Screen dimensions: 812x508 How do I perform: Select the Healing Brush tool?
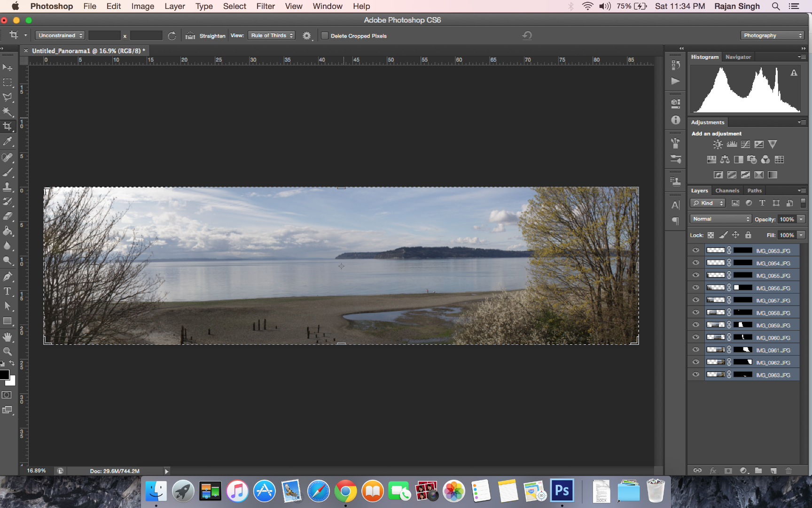pyautogui.click(x=8, y=157)
